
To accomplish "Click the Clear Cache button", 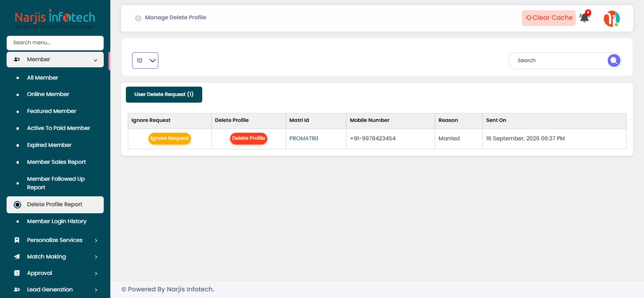I will [x=549, y=18].
